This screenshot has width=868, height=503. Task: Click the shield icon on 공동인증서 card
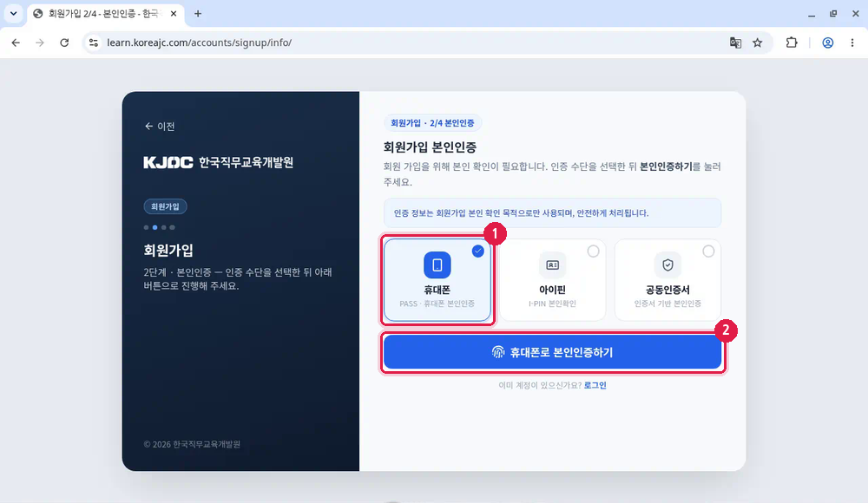(x=667, y=265)
